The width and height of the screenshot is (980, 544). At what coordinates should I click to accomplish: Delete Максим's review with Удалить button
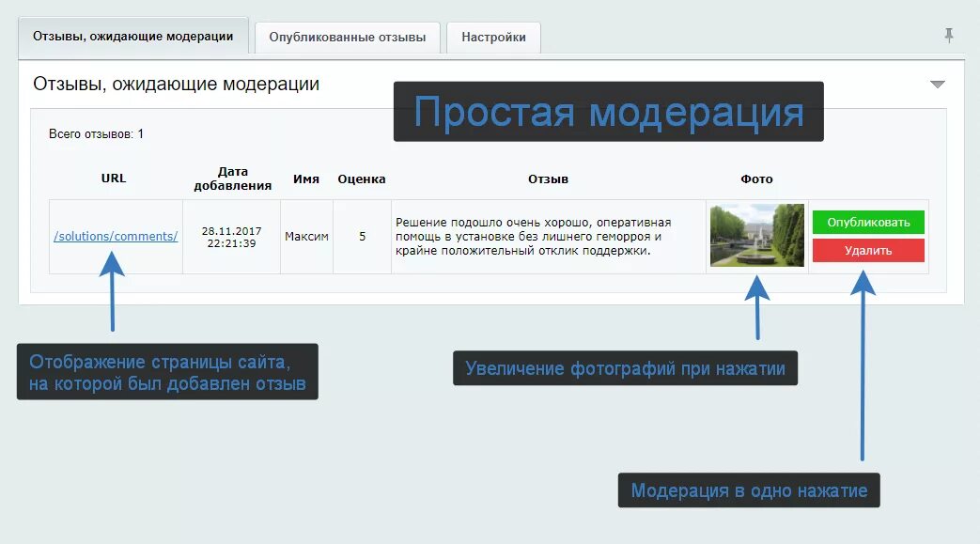click(867, 252)
